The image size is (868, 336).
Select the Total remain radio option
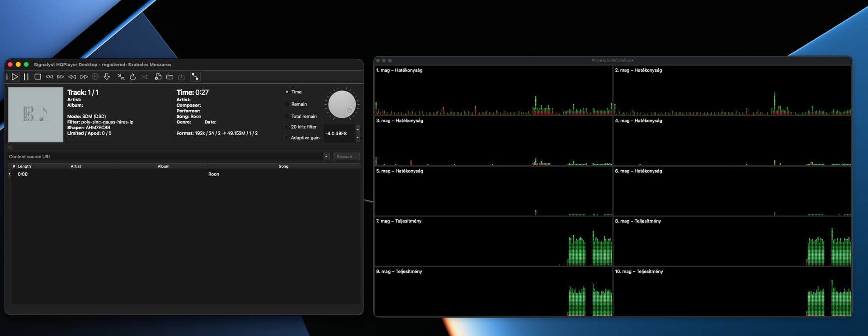(287, 117)
